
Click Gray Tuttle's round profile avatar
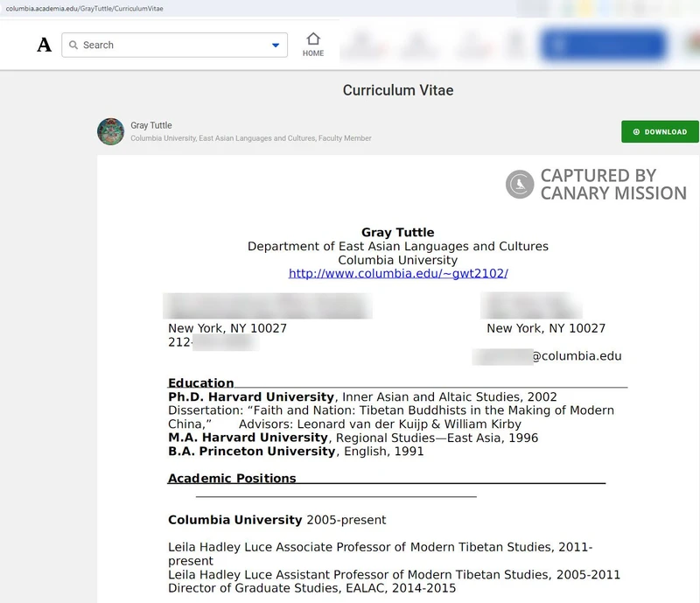tap(110, 131)
